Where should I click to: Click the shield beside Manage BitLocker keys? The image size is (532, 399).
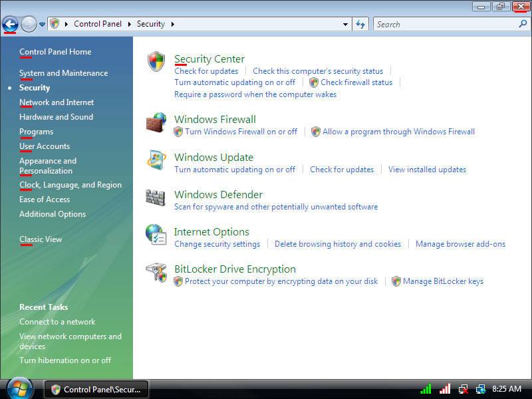click(396, 281)
